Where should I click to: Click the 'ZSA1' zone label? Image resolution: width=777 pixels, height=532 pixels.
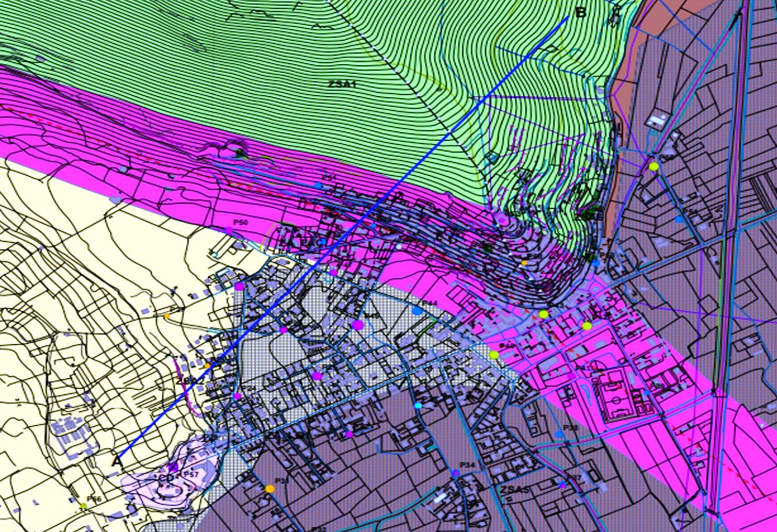point(342,83)
